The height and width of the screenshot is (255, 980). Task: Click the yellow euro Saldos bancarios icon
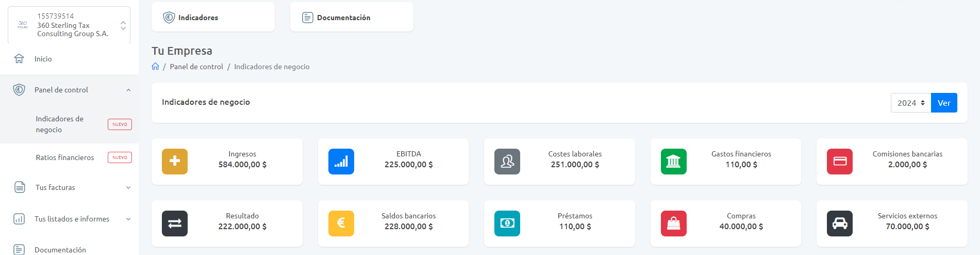[341, 224]
